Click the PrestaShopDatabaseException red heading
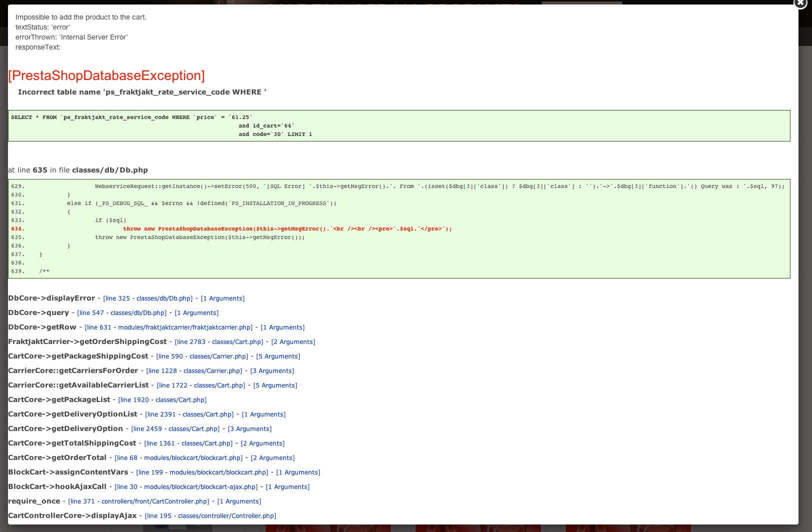The height and width of the screenshot is (532, 812). (107, 75)
